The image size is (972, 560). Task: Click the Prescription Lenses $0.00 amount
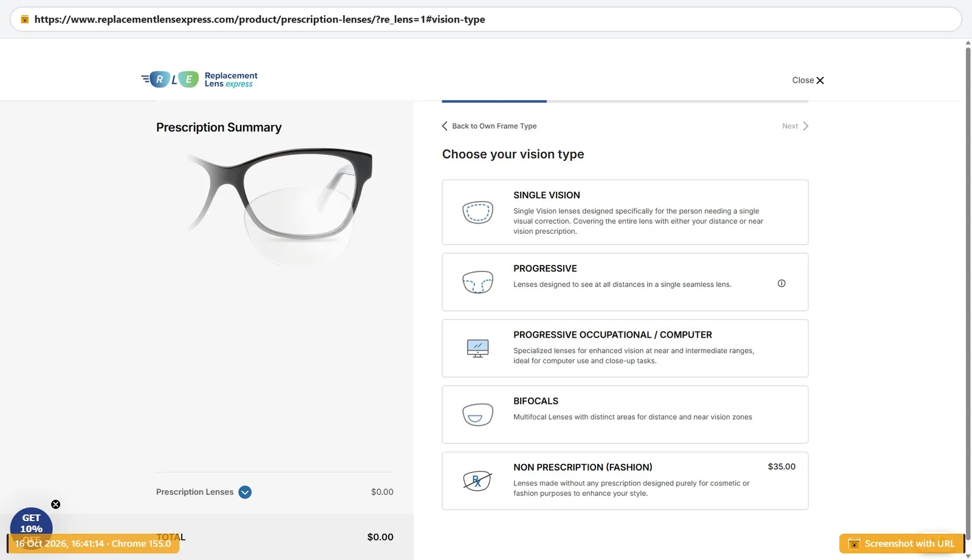tap(382, 492)
